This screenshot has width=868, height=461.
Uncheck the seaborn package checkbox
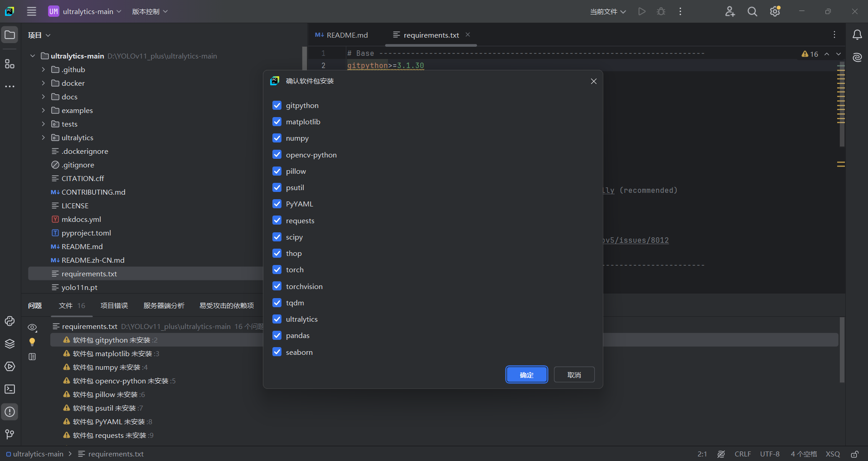coord(277,352)
